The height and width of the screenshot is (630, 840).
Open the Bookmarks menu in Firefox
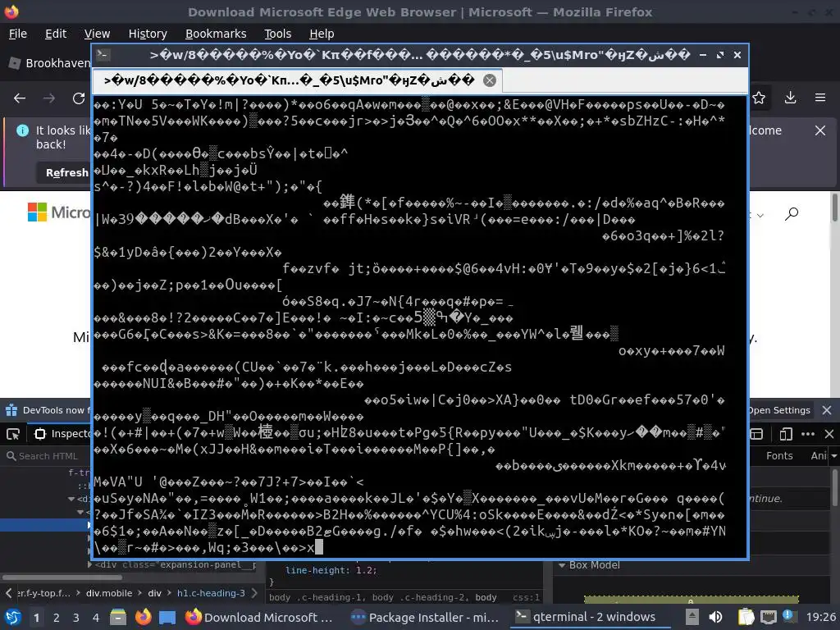point(216,34)
